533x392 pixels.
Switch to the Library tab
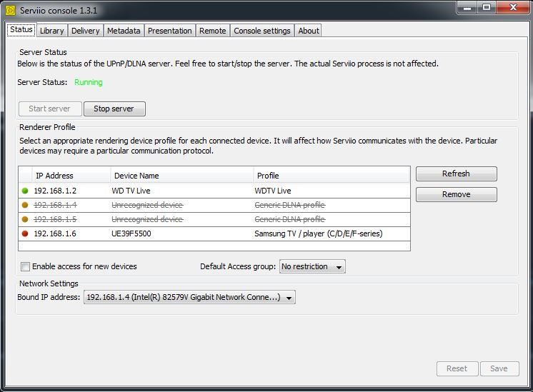[x=51, y=31]
